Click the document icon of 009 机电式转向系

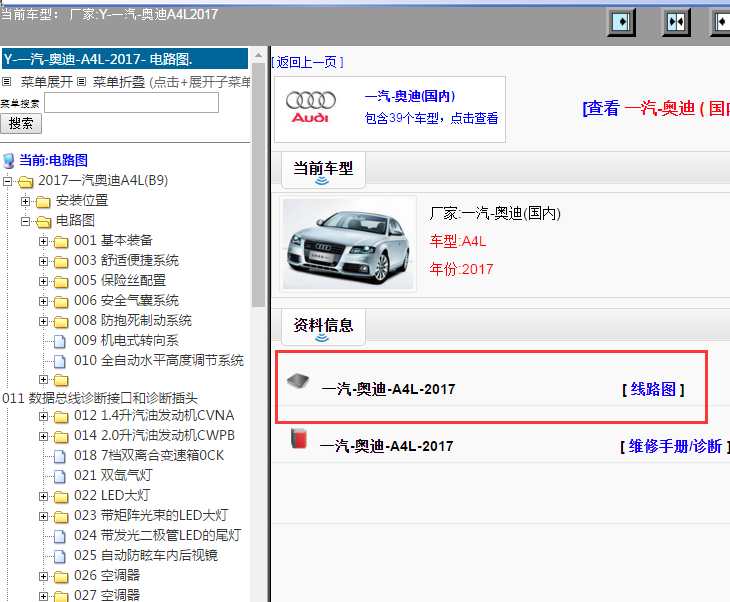[60, 341]
